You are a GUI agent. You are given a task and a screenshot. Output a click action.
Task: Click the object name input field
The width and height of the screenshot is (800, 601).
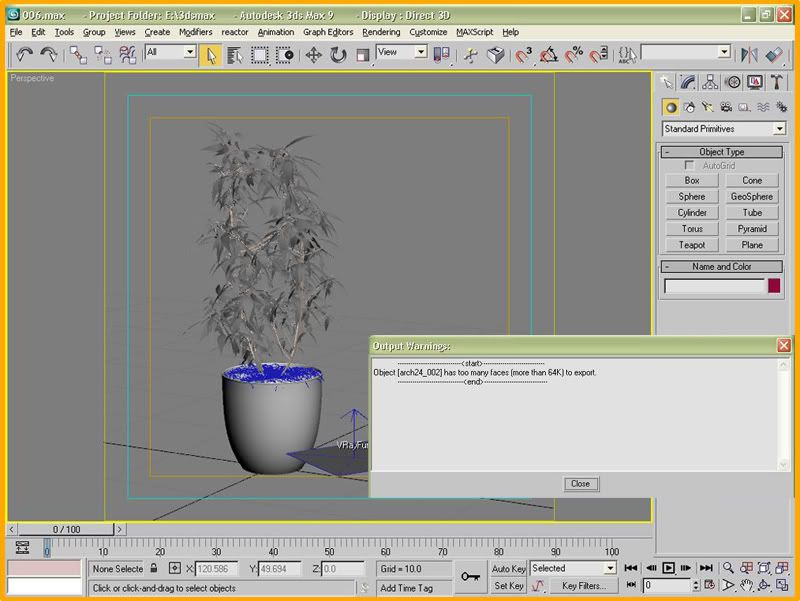[713, 286]
